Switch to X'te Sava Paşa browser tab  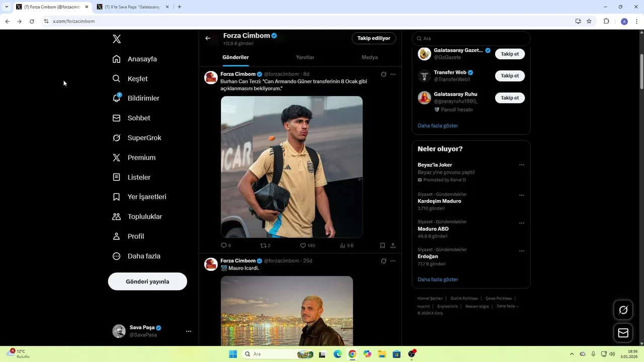pos(132,7)
